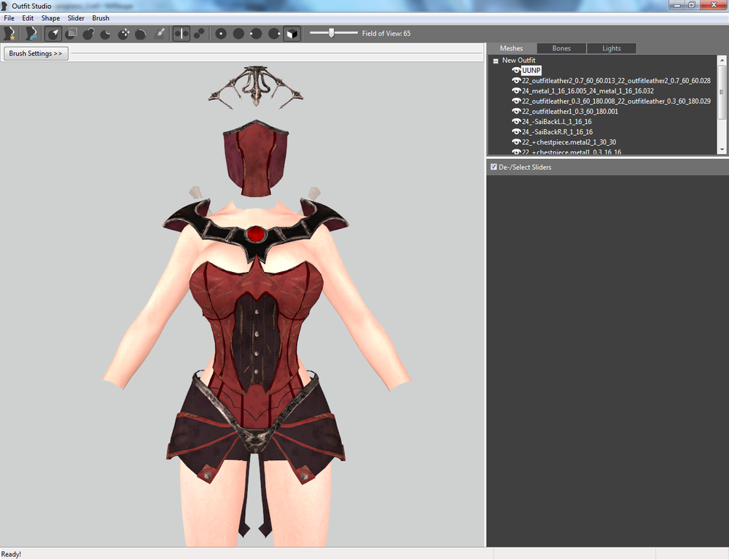Select the UUNP mesh name
The width and height of the screenshot is (729, 560).
coord(531,71)
